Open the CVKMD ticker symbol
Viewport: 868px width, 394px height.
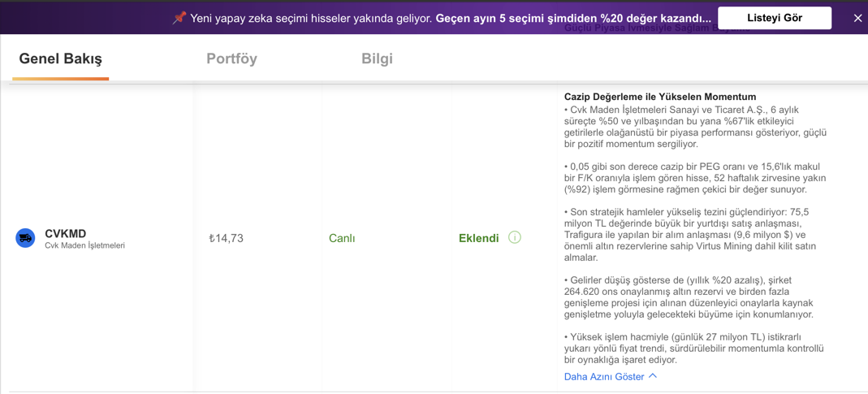pyautogui.click(x=65, y=233)
